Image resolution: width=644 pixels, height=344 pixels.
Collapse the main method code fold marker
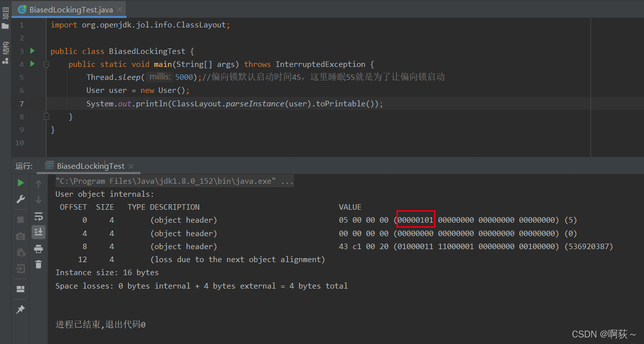pos(46,64)
